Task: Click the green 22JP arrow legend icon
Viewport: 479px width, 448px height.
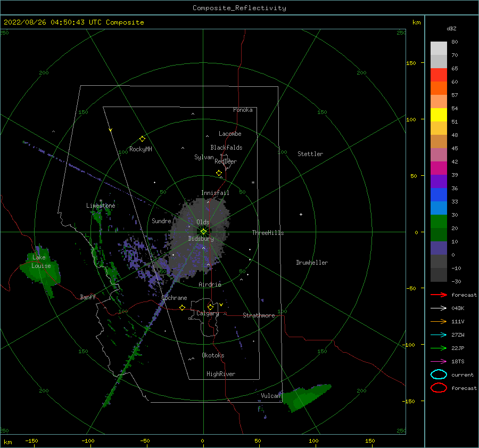Action: click(x=439, y=348)
